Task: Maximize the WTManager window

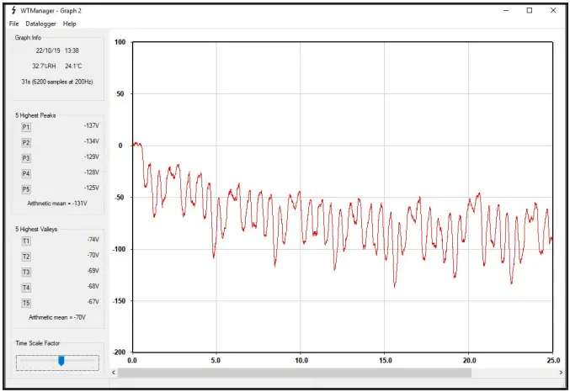Action: click(530, 11)
